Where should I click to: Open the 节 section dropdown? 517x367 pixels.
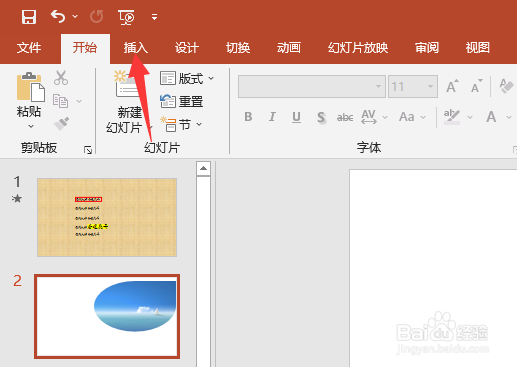click(x=181, y=125)
